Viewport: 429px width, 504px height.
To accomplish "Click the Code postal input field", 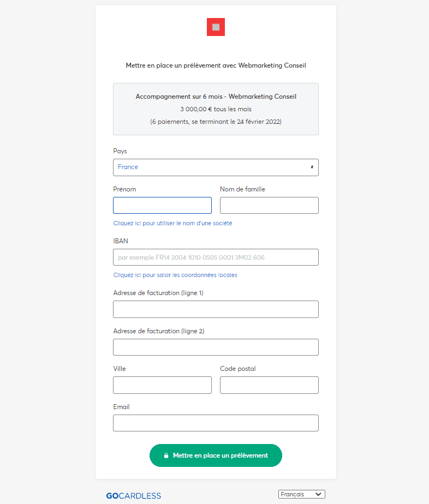I will point(269,385).
